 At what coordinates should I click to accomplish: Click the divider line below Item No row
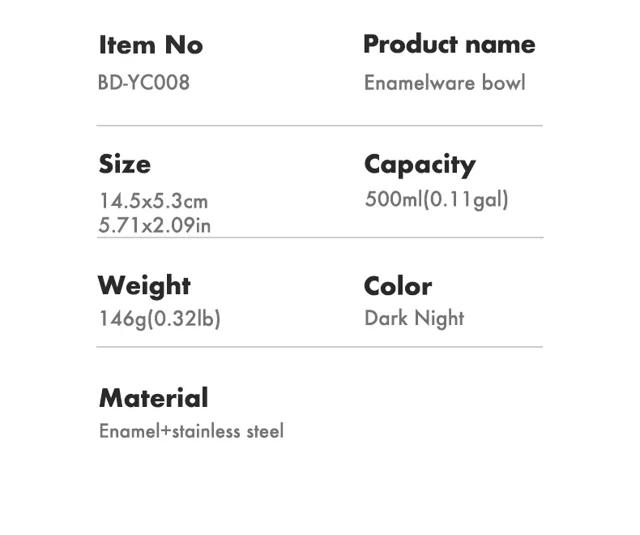click(x=320, y=126)
